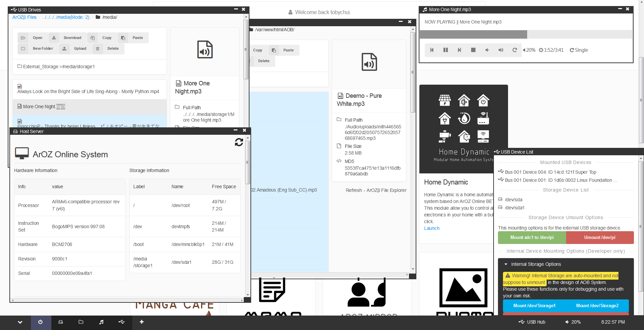Refresh the Host Server information
The height and width of the screenshot is (330, 644).
coord(239,142)
